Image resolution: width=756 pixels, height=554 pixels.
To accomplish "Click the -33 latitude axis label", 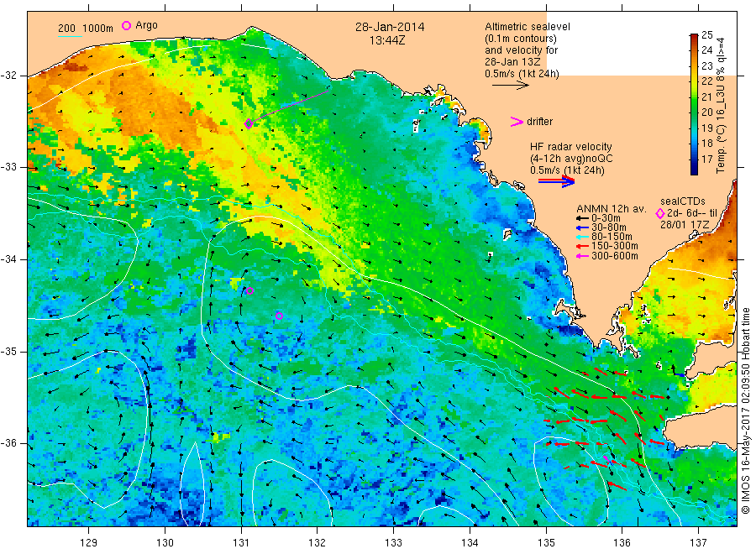I will click(8, 167).
